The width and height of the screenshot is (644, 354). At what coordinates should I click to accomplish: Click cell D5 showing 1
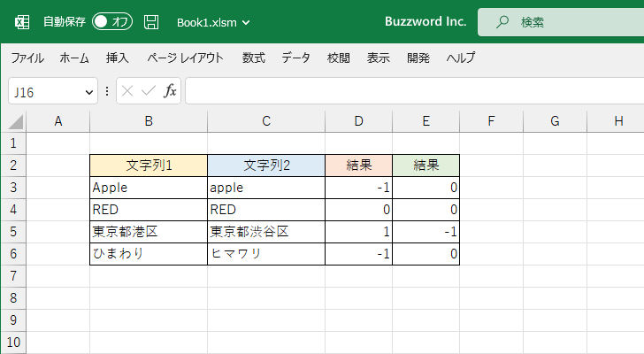coord(358,232)
